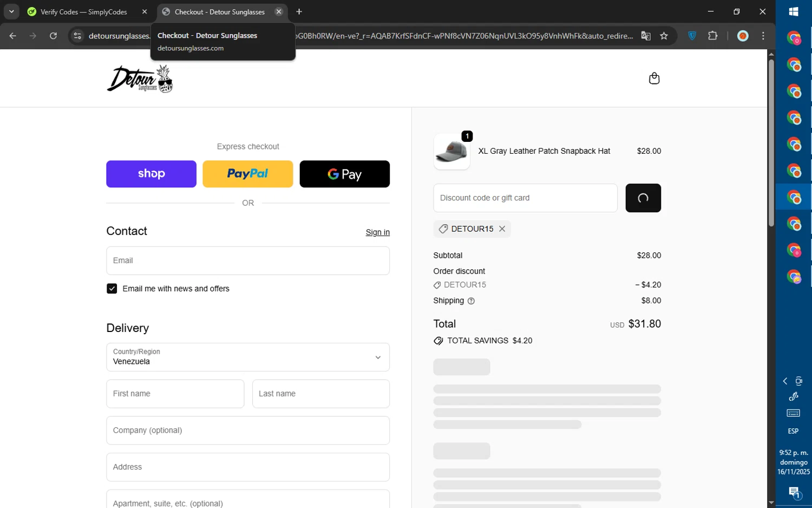Screen dimensions: 812x508
Task: Open the Windows Start button
Action: coord(794,11)
